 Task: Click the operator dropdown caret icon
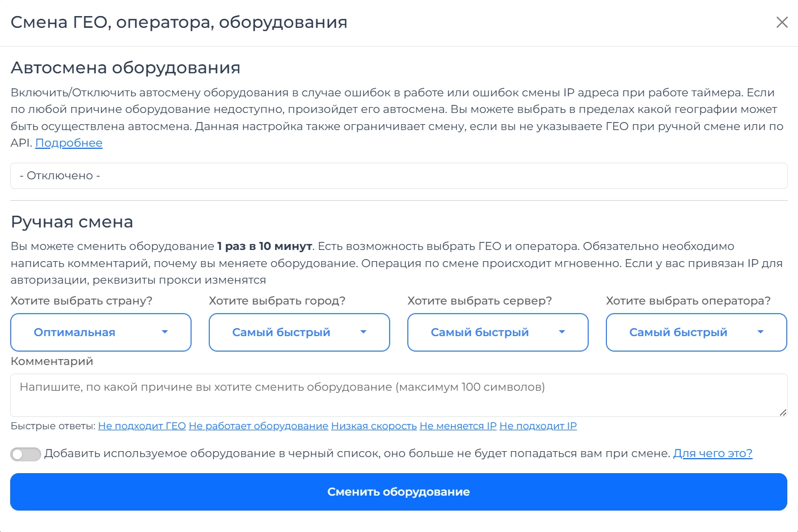tap(761, 332)
